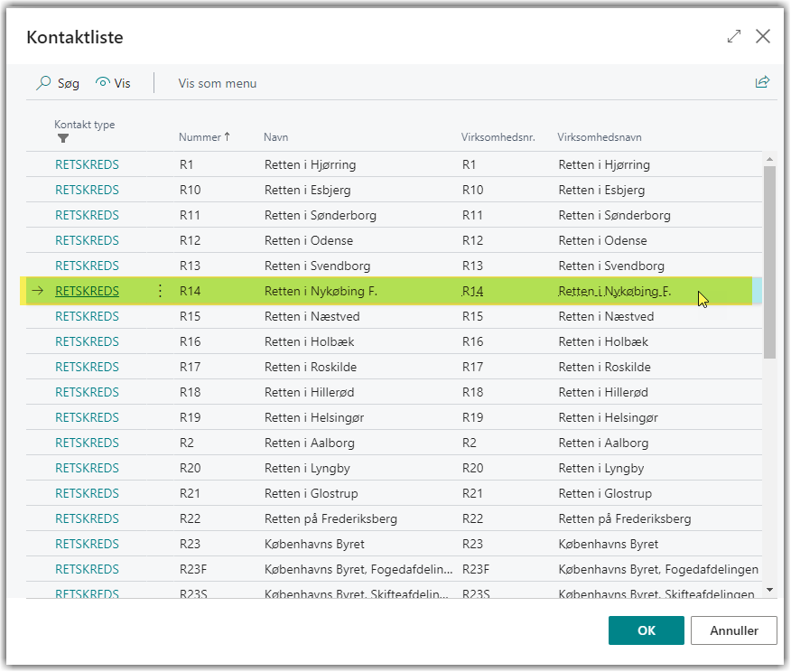Click Virksomhedsnr. cell 'R20'
The height and width of the screenshot is (672, 791).
(472, 468)
